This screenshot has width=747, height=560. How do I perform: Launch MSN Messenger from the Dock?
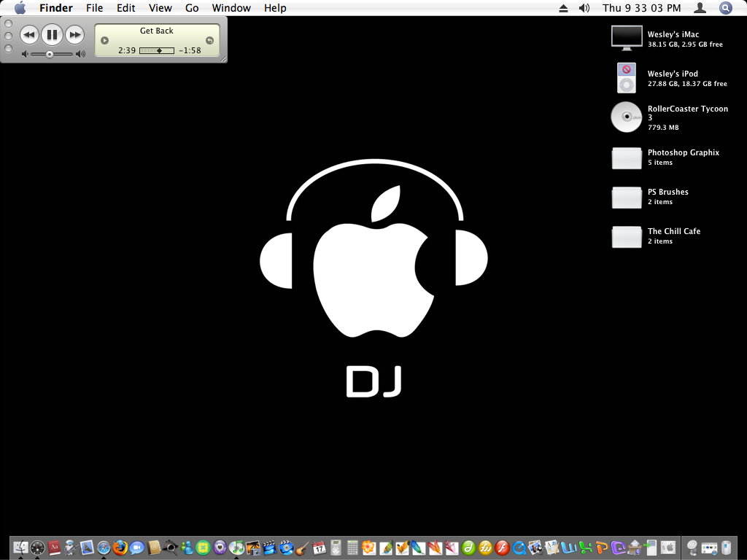[x=187, y=548]
